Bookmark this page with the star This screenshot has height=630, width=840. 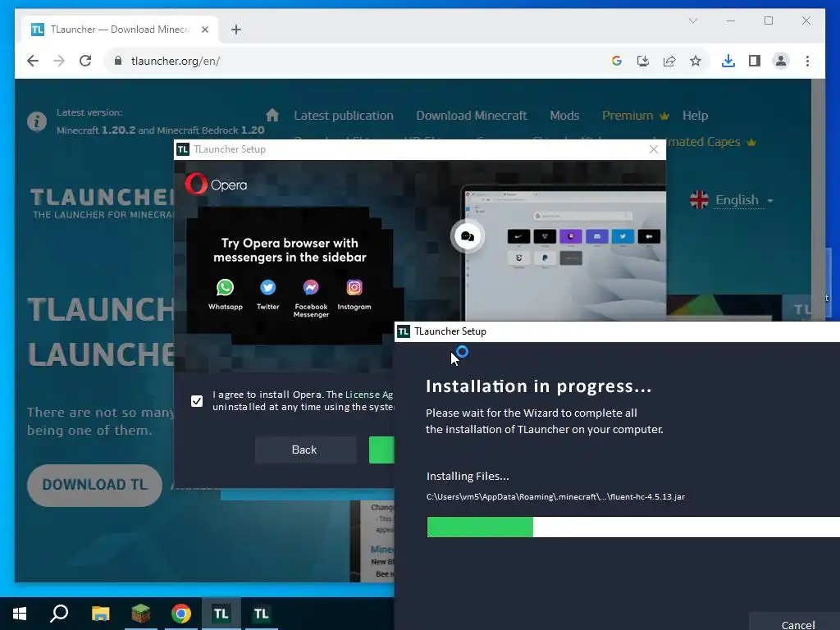(x=696, y=61)
